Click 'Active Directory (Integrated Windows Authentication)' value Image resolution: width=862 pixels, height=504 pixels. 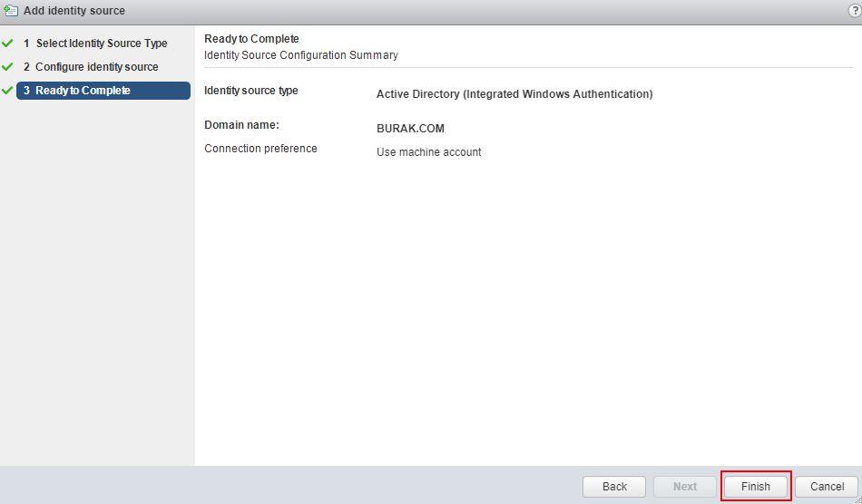click(514, 94)
